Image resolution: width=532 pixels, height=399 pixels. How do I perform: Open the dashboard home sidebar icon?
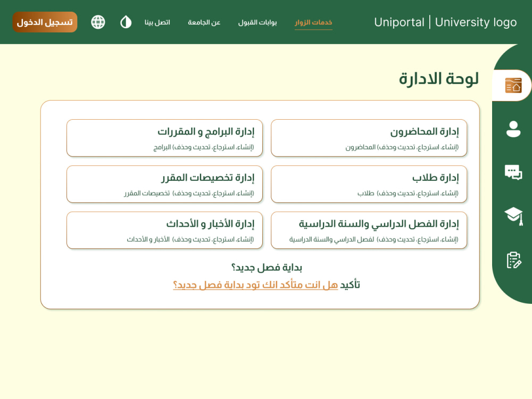click(x=513, y=85)
